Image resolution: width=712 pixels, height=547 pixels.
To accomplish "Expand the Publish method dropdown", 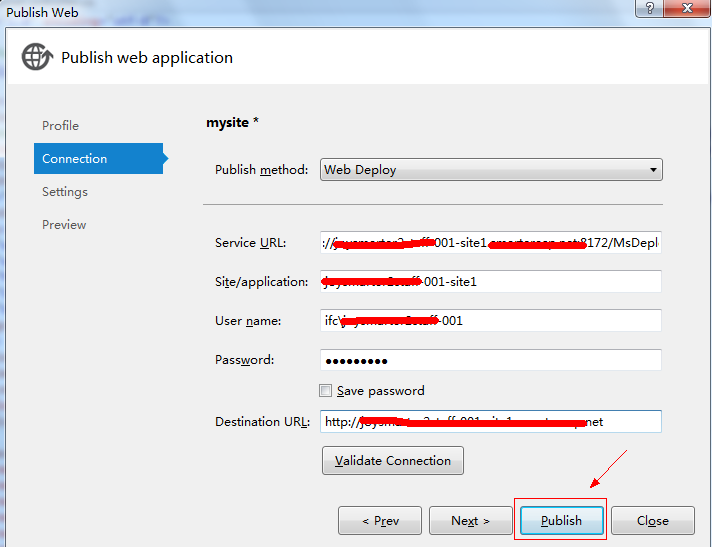I will [x=490, y=170].
